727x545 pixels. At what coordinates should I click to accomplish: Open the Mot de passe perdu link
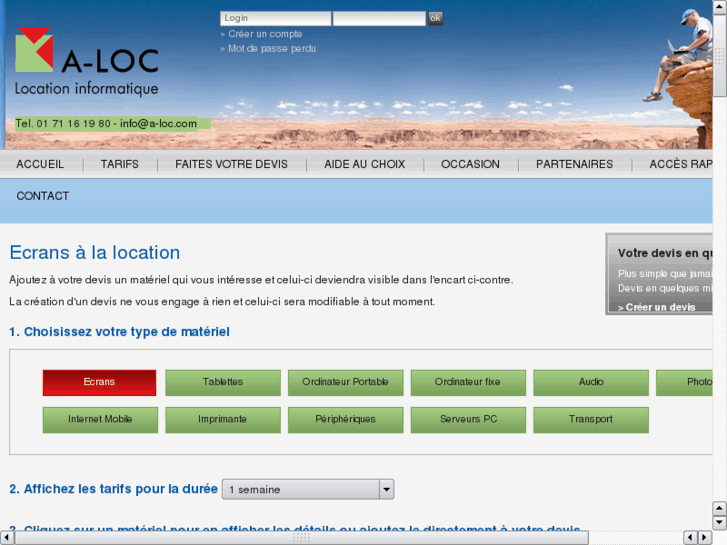point(272,48)
